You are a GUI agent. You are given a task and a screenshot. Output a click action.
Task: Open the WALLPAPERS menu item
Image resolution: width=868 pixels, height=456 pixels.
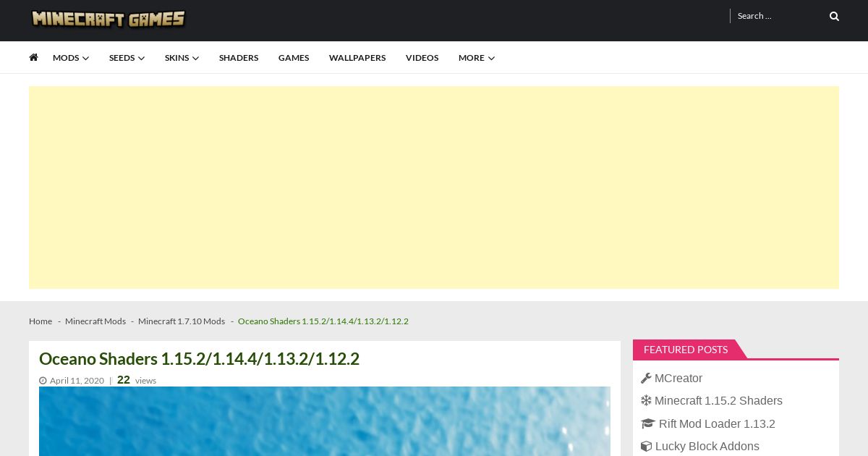coord(357,58)
